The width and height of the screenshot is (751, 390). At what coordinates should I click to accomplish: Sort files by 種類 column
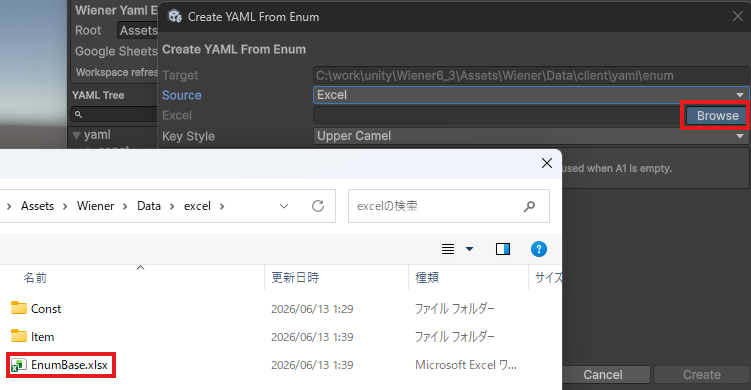click(427, 278)
